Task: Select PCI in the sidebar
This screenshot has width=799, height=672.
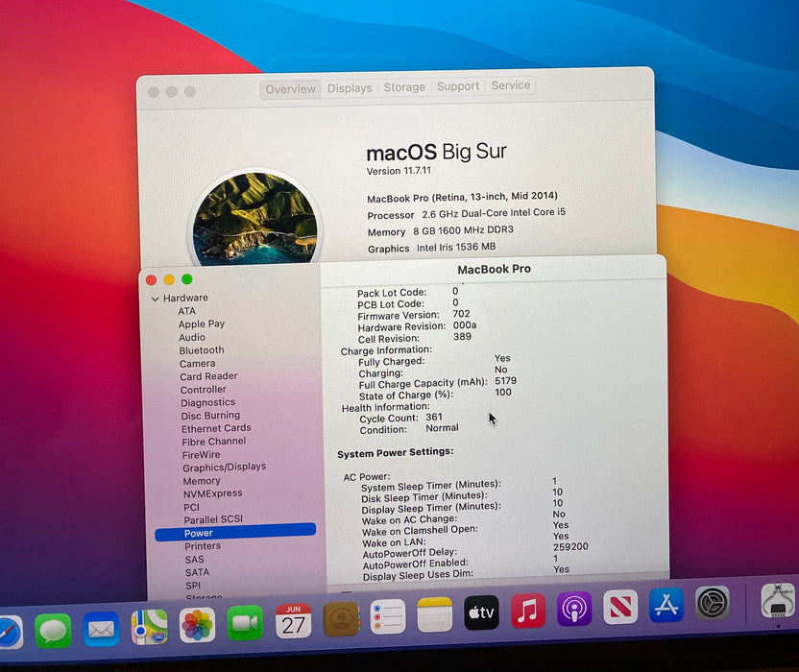Action: click(191, 507)
